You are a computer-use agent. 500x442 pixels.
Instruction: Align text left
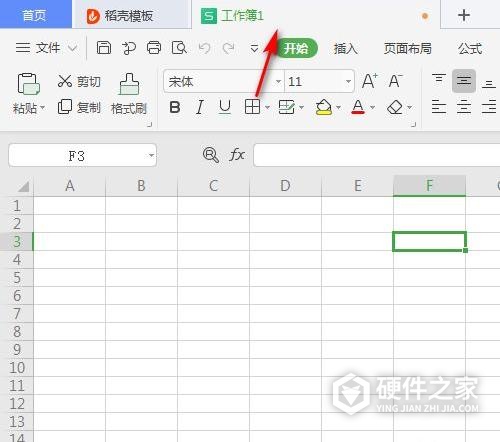[x=439, y=107]
